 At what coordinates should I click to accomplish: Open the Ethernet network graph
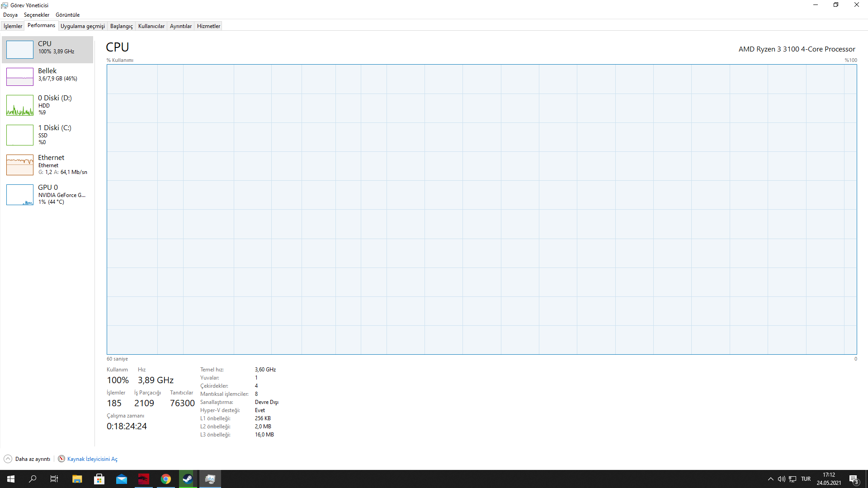coord(20,165)
